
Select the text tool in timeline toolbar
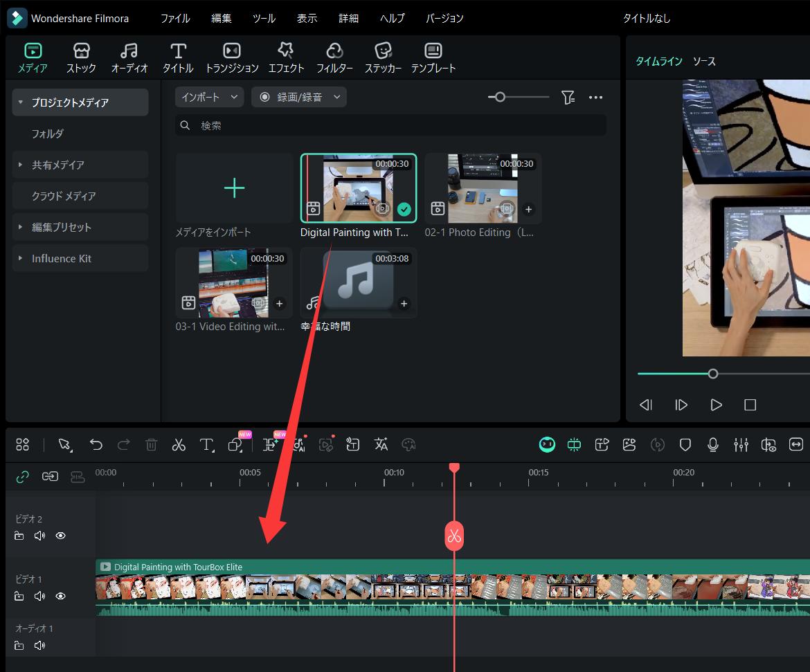206,445
